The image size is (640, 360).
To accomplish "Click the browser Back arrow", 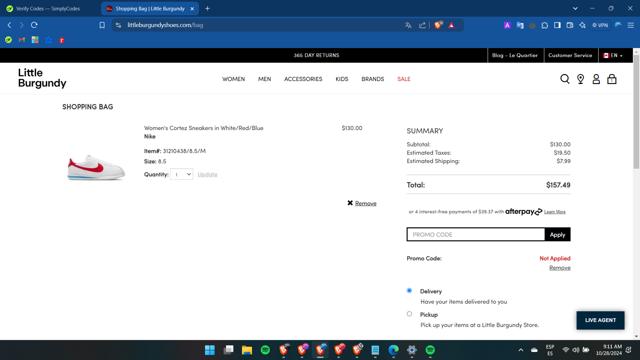I will click(9, 25).
